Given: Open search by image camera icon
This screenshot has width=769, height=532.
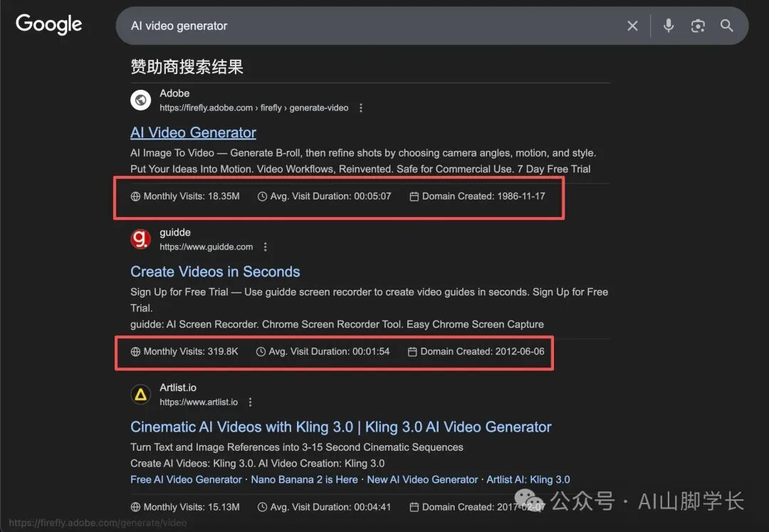Looking at the screenshot, I should 698,26.
